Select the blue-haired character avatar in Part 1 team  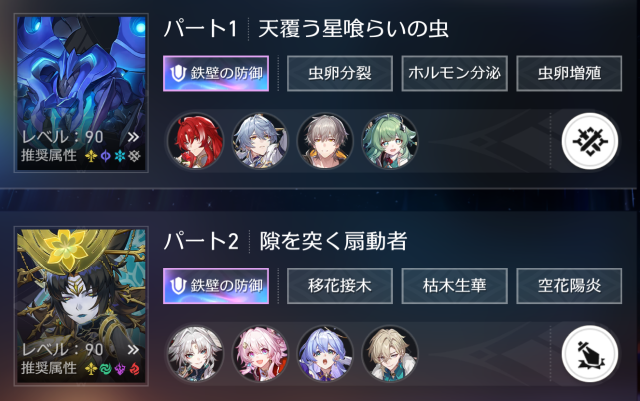pos(260,141)
